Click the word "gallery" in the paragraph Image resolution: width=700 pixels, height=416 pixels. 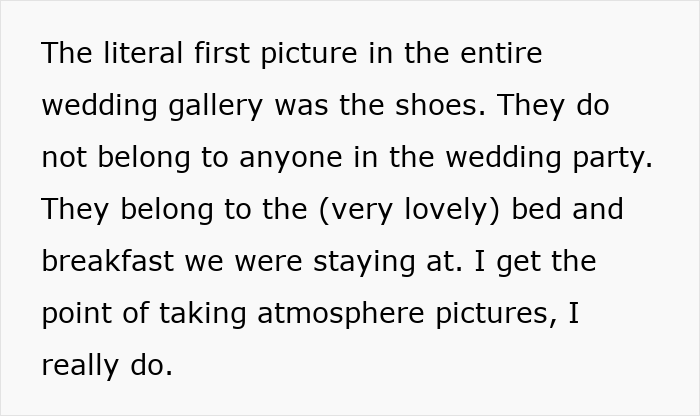tap(216, 106)
